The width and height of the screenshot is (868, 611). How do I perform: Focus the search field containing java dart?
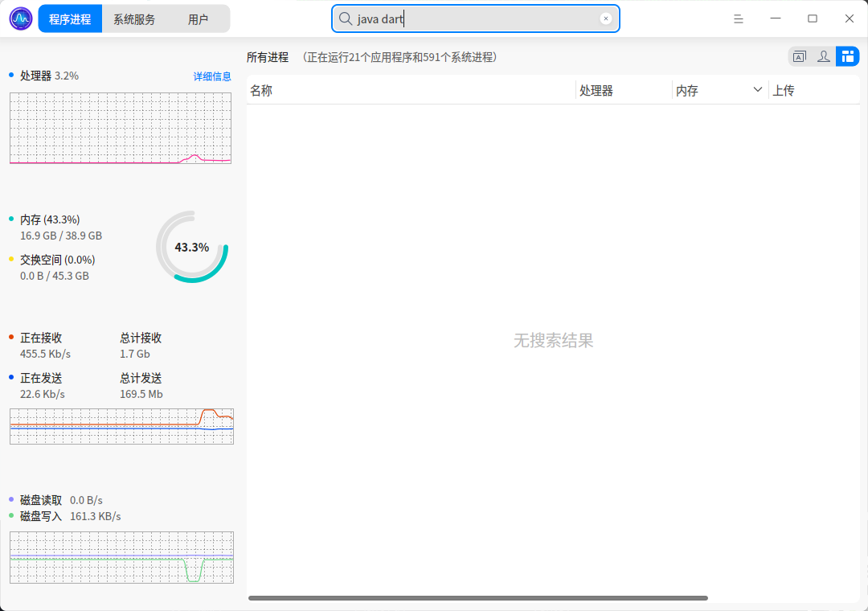476,18
